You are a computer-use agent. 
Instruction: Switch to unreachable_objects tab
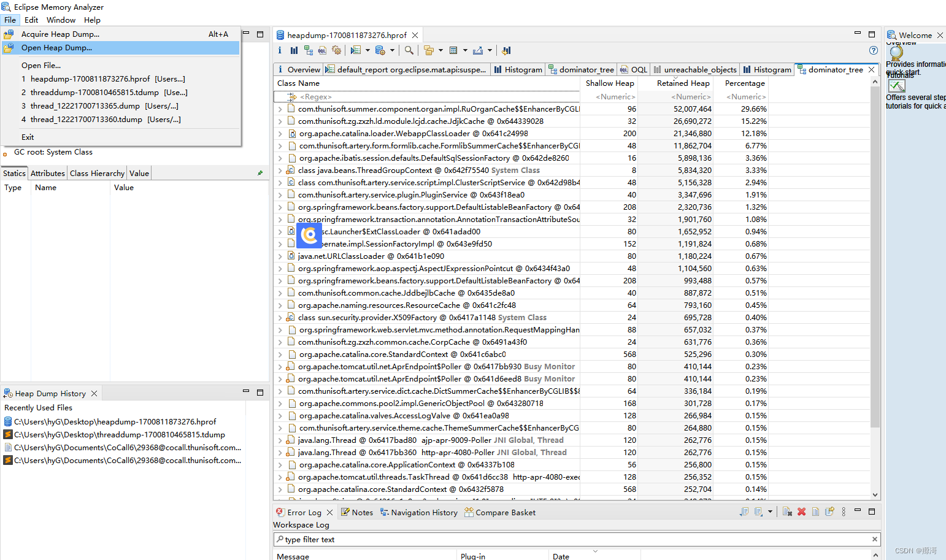pos(694,69)
